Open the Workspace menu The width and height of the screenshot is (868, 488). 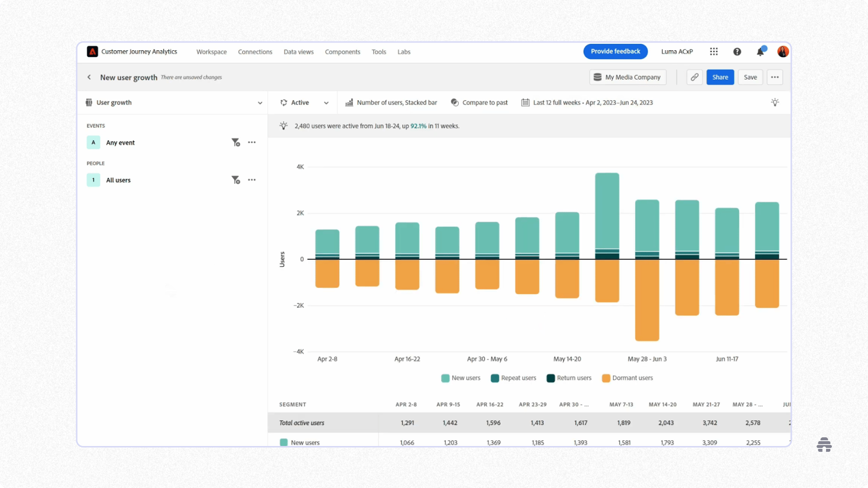(x=211, y=52)
